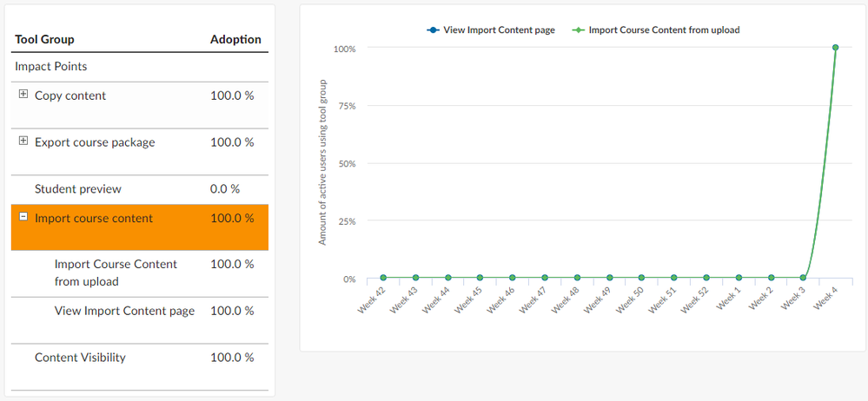Select Import Course Content from upload row

point(116,273)
